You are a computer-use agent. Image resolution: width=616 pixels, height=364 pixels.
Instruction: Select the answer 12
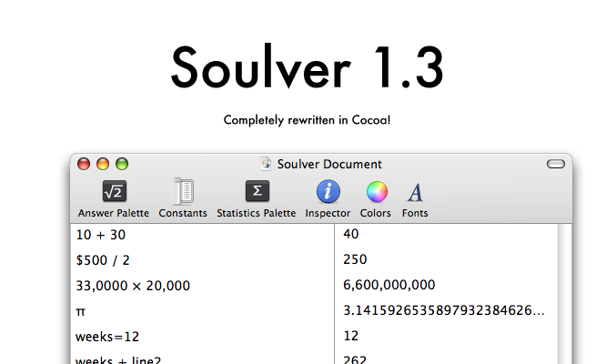click(x=350, y=336)
